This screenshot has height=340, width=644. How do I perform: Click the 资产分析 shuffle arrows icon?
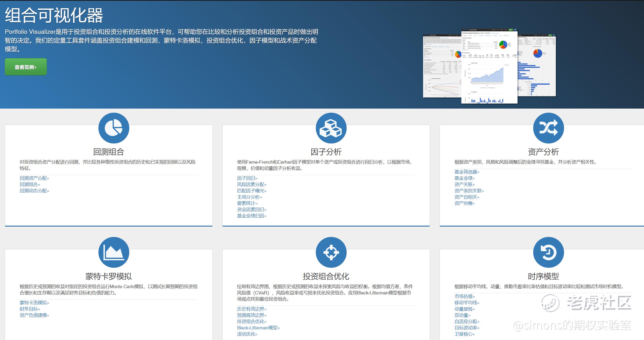pos(548,128)
